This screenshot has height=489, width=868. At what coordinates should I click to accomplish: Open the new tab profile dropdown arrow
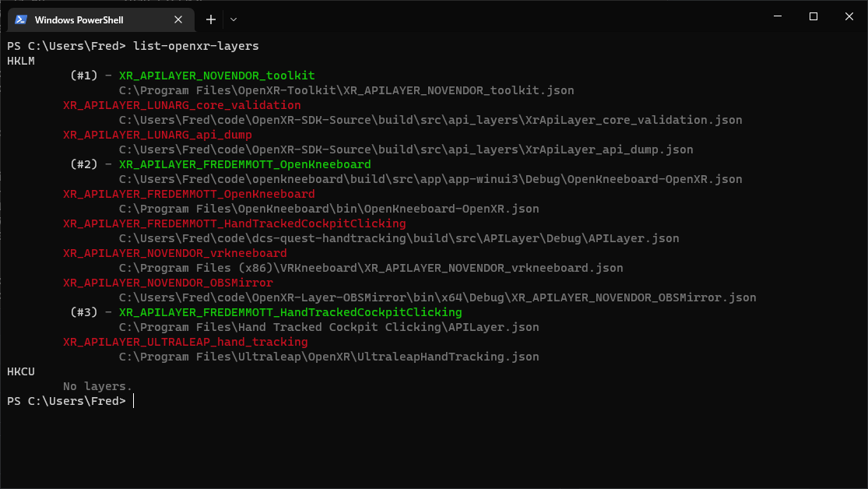(234, 19)
